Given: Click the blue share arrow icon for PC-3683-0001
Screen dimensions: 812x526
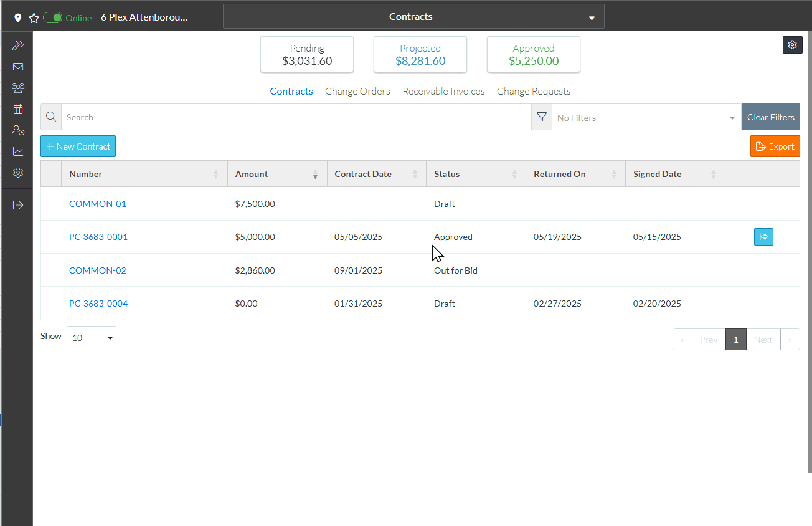Looking at the screenshot, I should [x=763, y=237].
